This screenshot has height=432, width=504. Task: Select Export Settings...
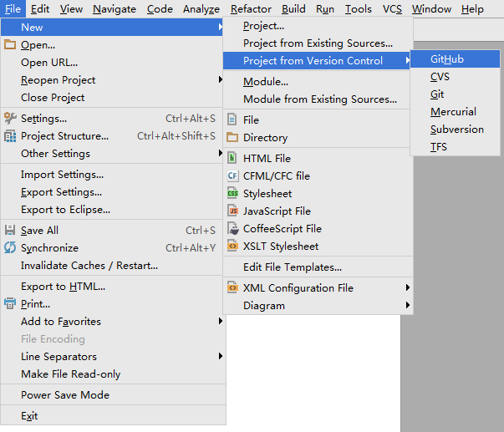112,192
